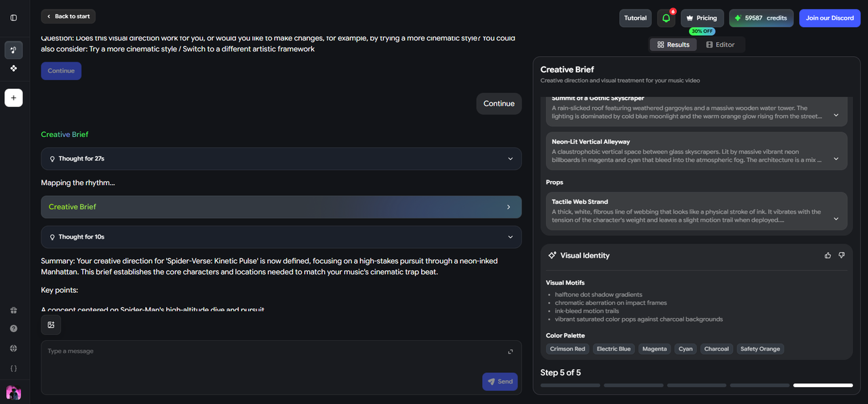
Task: Open notifications bell icon
Action: [x=666, y=18]
